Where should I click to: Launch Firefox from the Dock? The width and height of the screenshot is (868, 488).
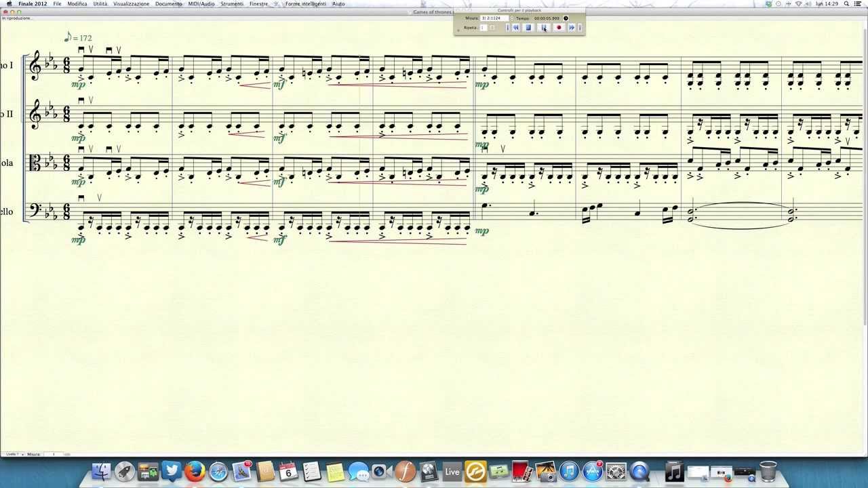tap(195, 471)
